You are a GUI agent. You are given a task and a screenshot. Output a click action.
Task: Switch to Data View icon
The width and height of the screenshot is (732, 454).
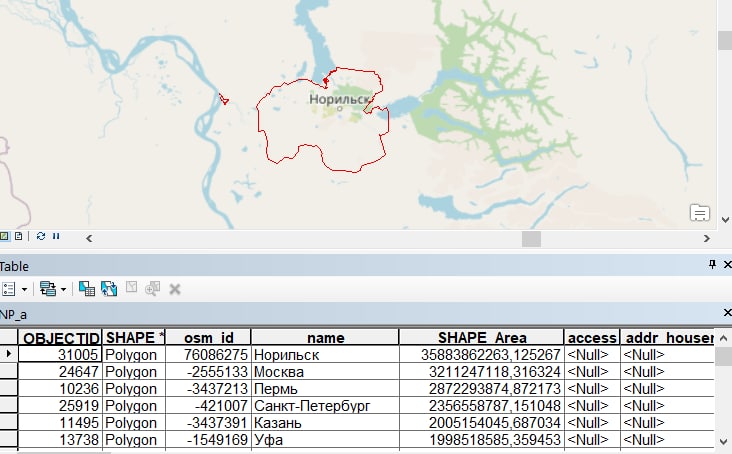click(4, 236)
